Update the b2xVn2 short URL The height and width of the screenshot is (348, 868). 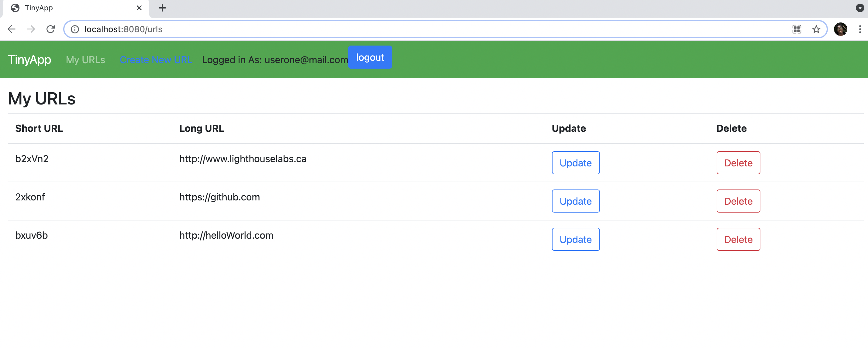[x=576, y=162]
